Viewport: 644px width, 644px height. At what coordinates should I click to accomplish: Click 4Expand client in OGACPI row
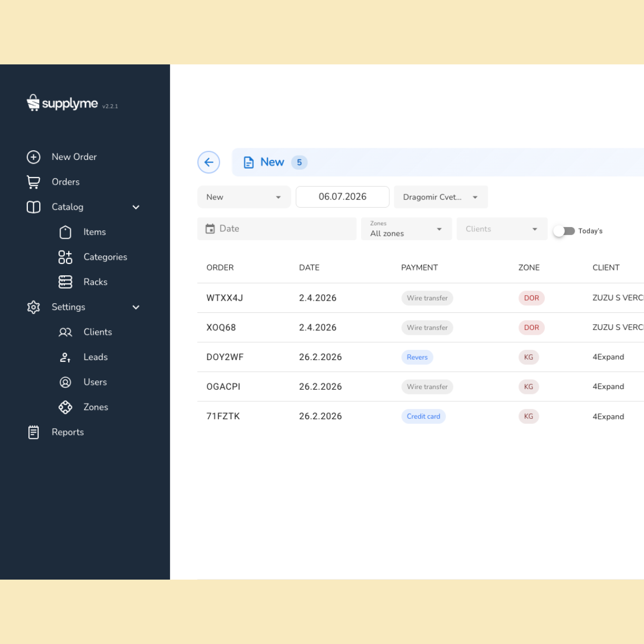pyautogui.click(x=608, y=386)
